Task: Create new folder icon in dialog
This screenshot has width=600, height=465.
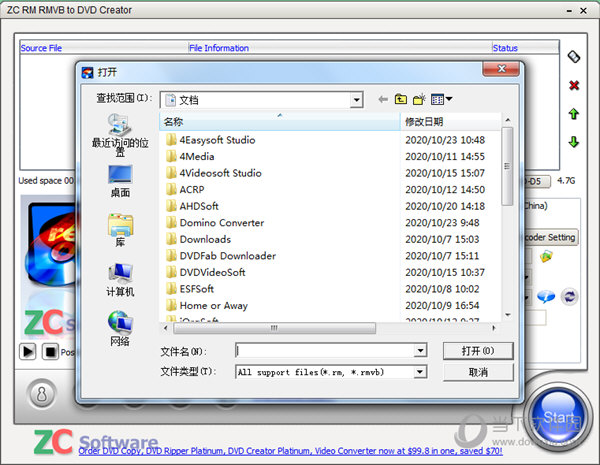Action: (x=419, y=99)
